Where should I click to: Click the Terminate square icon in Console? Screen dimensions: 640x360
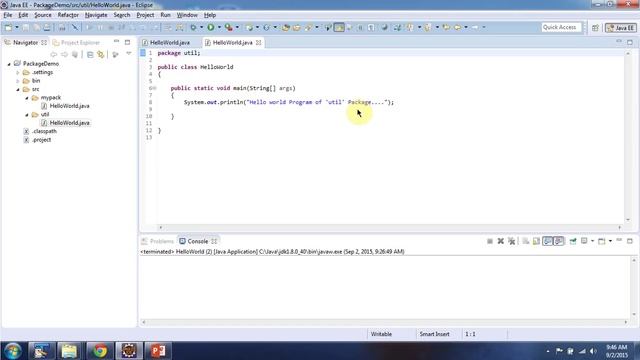(x=490, y=241)
